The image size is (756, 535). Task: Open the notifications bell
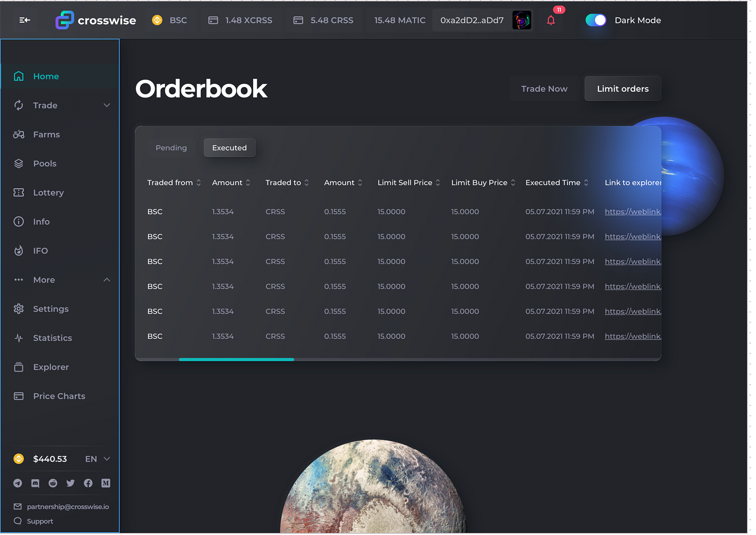551,20
